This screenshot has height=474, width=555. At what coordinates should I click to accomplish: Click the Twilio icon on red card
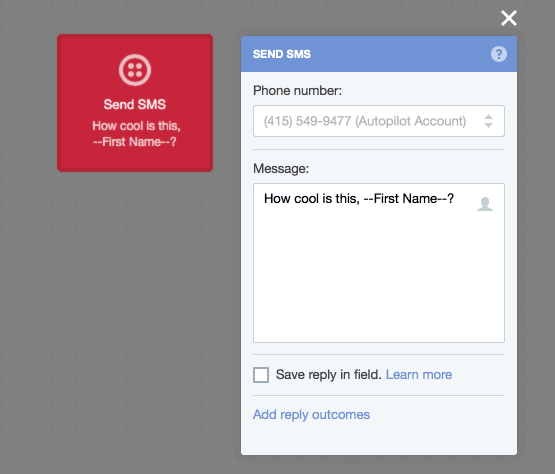tap(135, 70)
